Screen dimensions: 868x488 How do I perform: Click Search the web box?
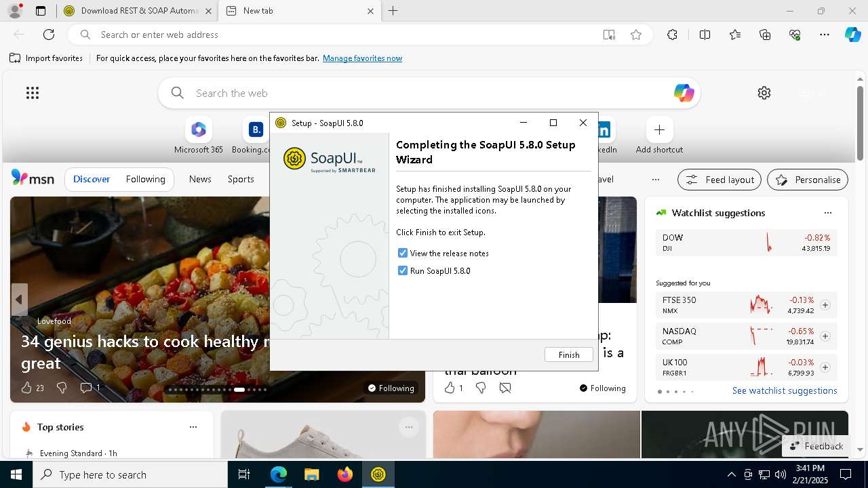pyautogui.click(x=429, y=93)
